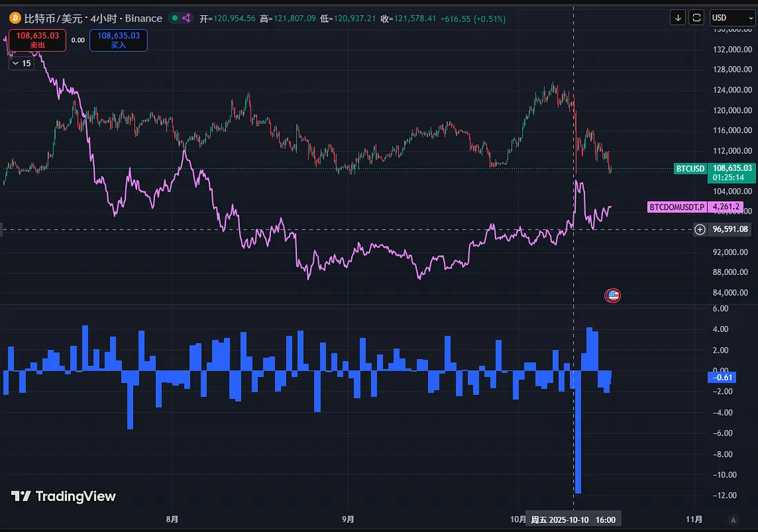Click the fullscreen frame icon
Viewport: 758px width, 532px height.
coord(697,18)
